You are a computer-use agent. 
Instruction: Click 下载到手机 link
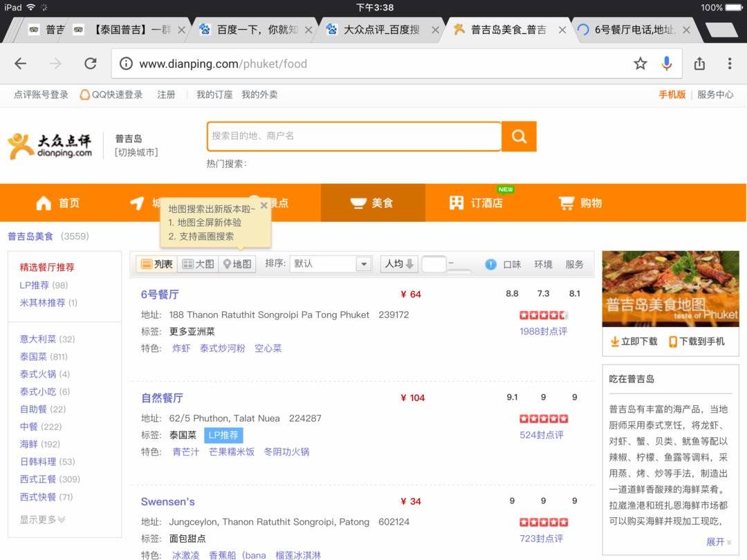coord(697,342)
